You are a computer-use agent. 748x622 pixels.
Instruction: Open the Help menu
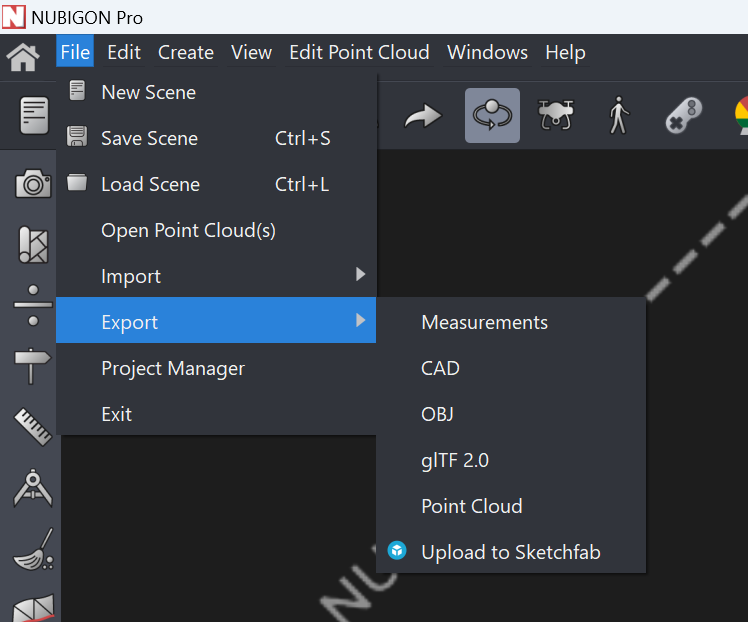(565, 52)
